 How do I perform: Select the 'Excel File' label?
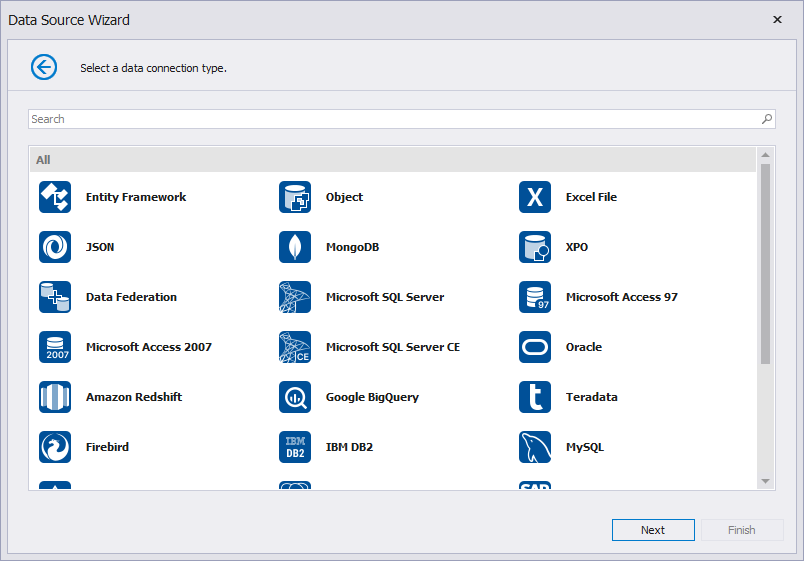591,197
